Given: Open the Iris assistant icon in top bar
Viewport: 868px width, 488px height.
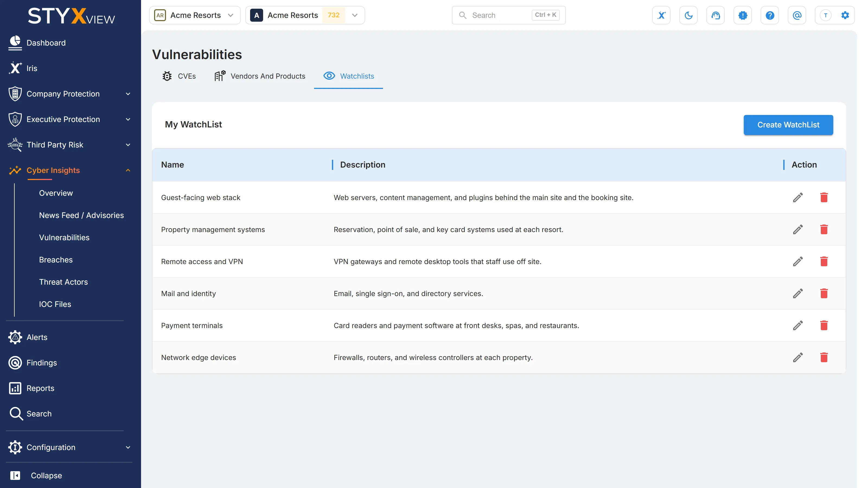Looking at the screenshot, I should [x=661, y=15].
